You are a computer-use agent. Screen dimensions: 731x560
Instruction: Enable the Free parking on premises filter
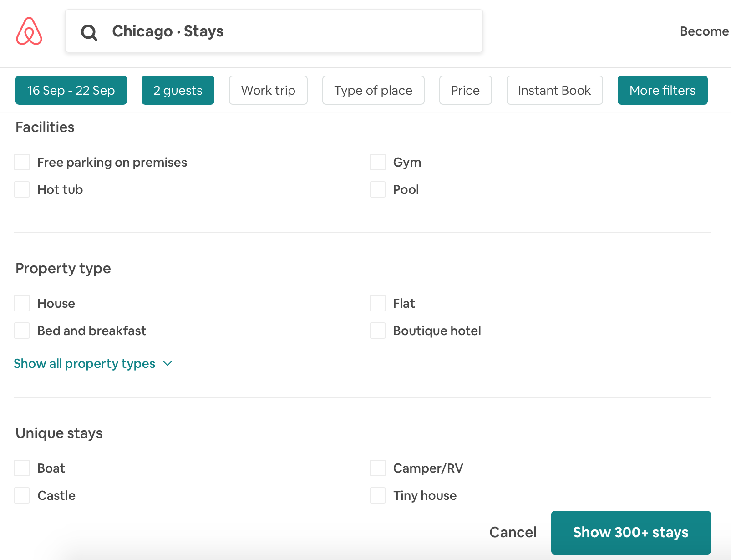(22, 162)
